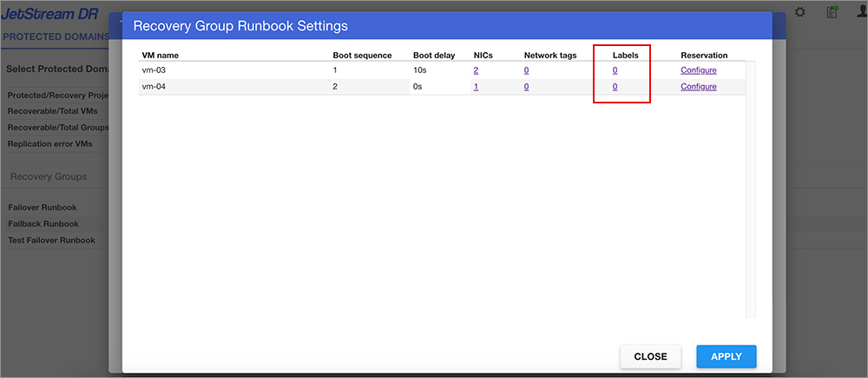Configure reservation for vm-04
868x378 pixels.
coord(698,87)
